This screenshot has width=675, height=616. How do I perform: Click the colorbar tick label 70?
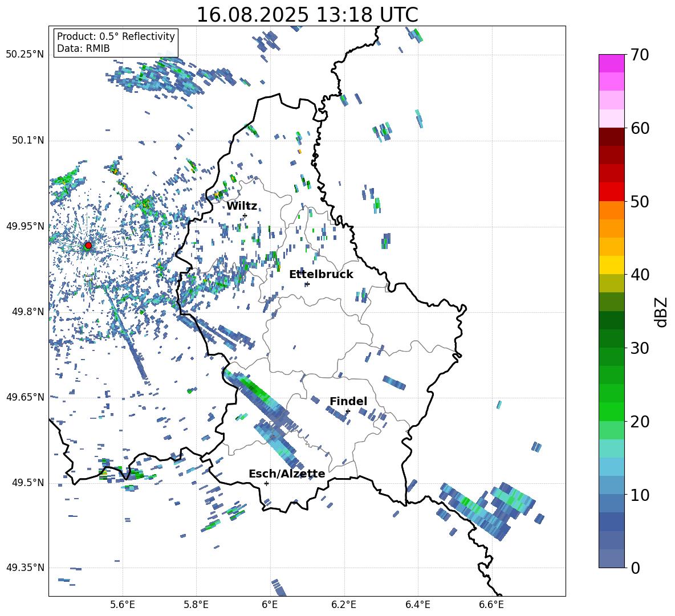coord(640,55)
